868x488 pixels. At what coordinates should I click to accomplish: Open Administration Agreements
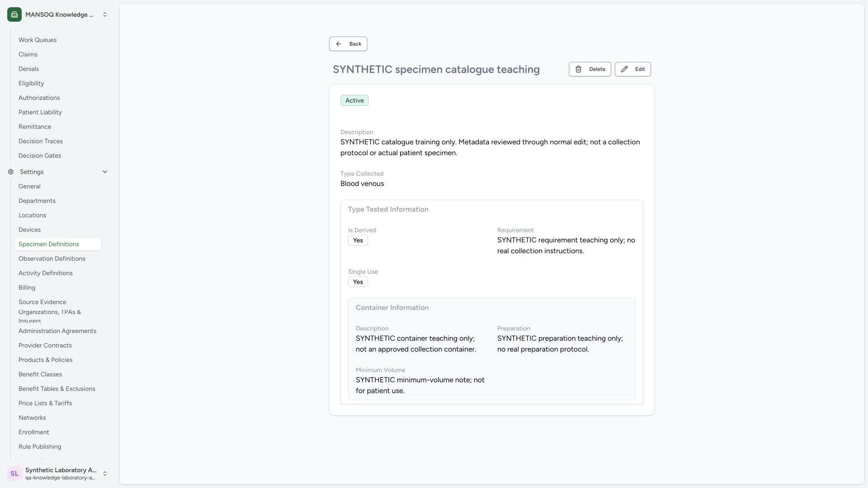pyautogui.click(x=57, y=331)
